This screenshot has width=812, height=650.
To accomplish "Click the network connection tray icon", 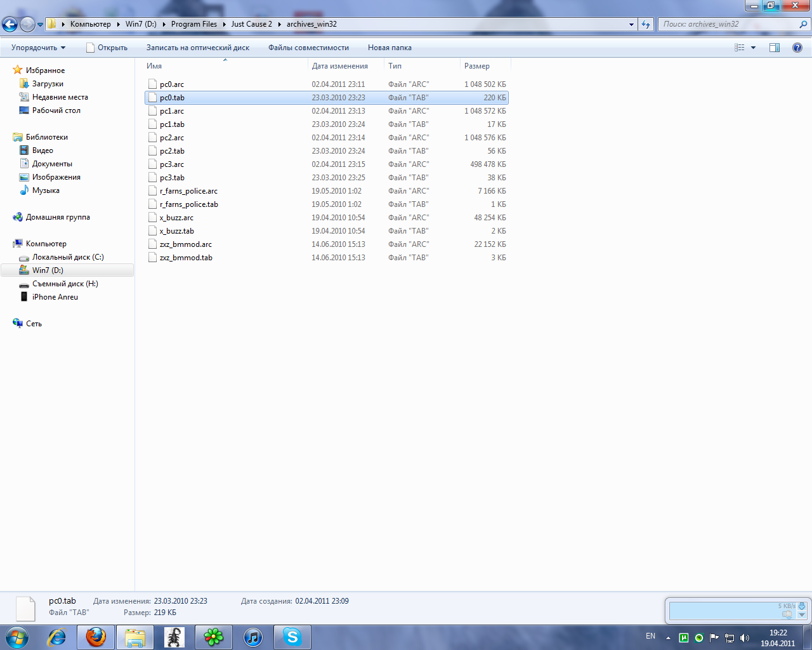I will [730, 638].
